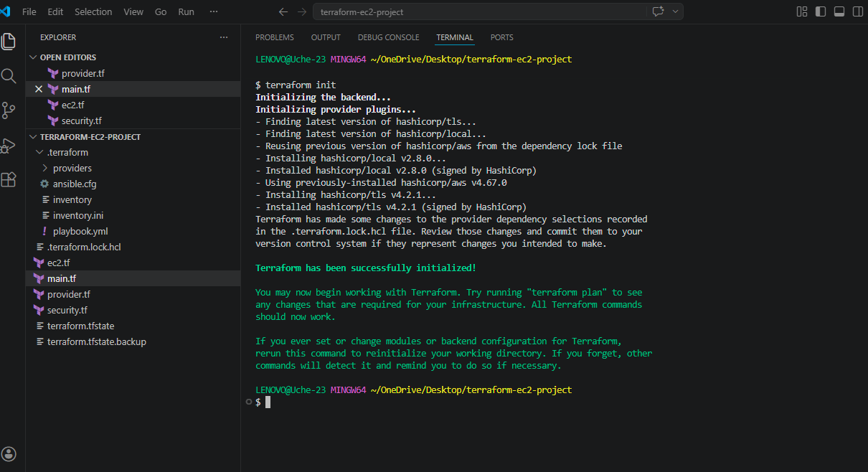Open the dropdown beside the command center box
868x472 pixels.
point(675,11)
